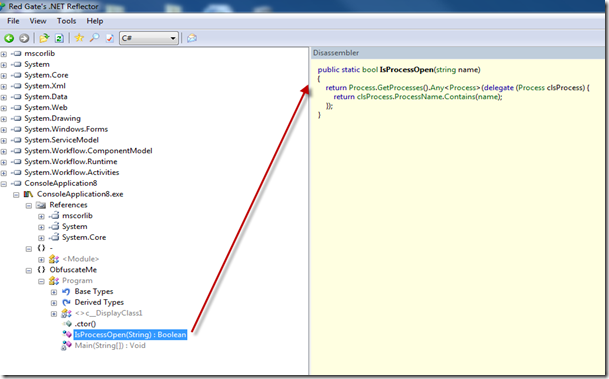This screenshot has width=609, height=379.
Task: Open Search with the magnifier icon
Action: click(x=94, y=38)
